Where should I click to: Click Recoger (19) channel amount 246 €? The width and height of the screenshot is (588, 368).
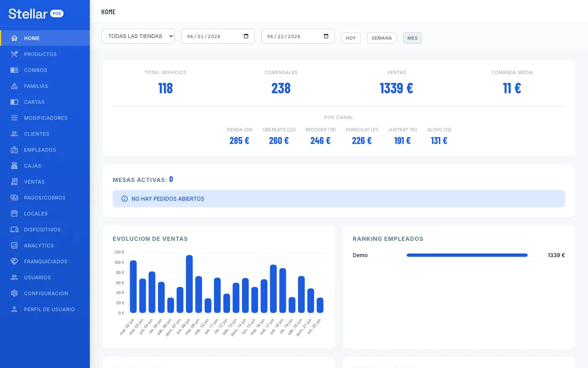320,141
